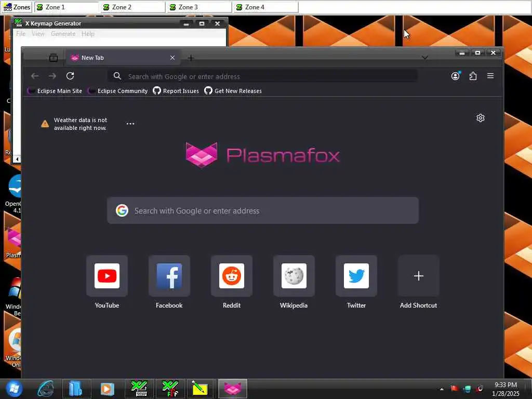Switch to Zone 4
This screenshot has height=399, width=532.
click(266, 7)
